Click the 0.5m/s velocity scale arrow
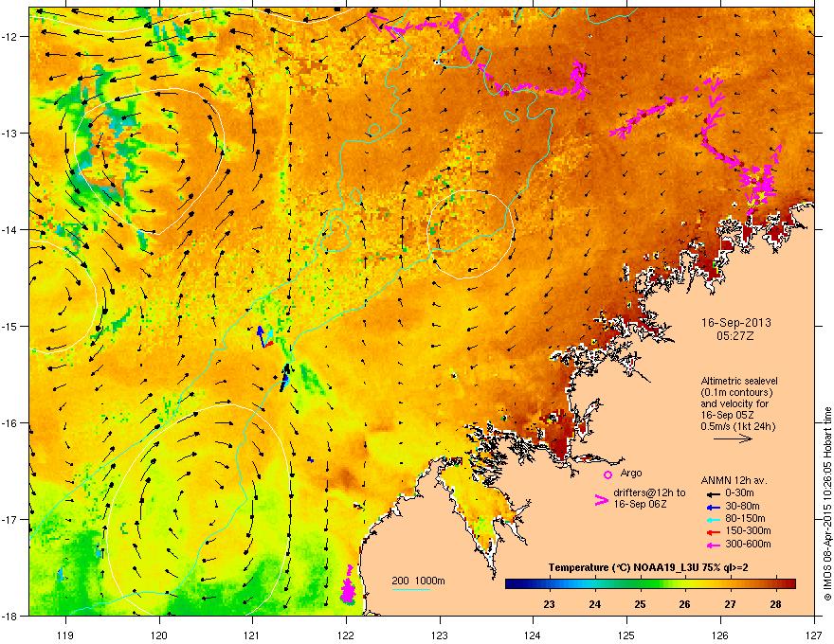Image resolution: width=834 pixels, height=644 pixels. [x=733, y=438]
